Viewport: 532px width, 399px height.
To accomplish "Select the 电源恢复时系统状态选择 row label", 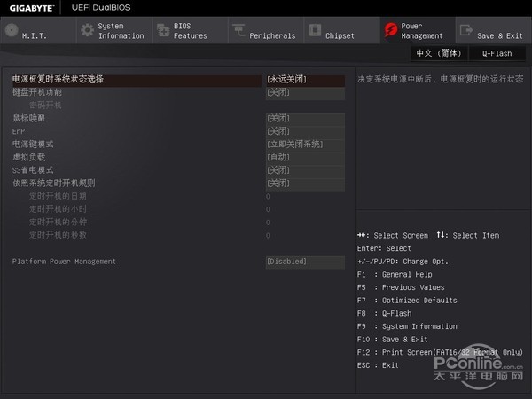I will (x=58, y=80).
